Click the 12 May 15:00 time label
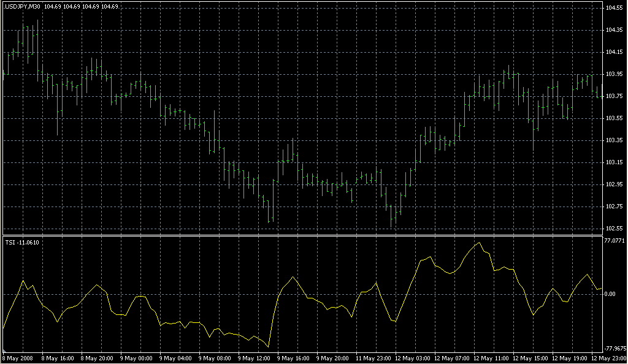This screenshot has width=628, height=364. click(x=529, y=357)
